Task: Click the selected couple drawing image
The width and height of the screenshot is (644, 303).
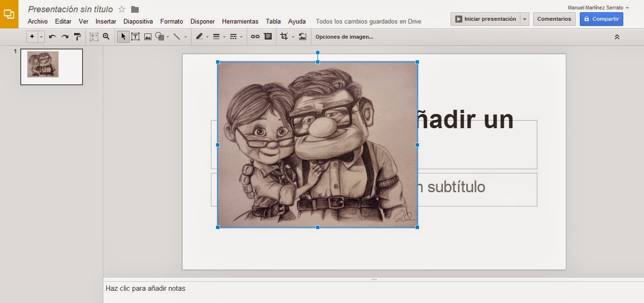Action: 317,144
